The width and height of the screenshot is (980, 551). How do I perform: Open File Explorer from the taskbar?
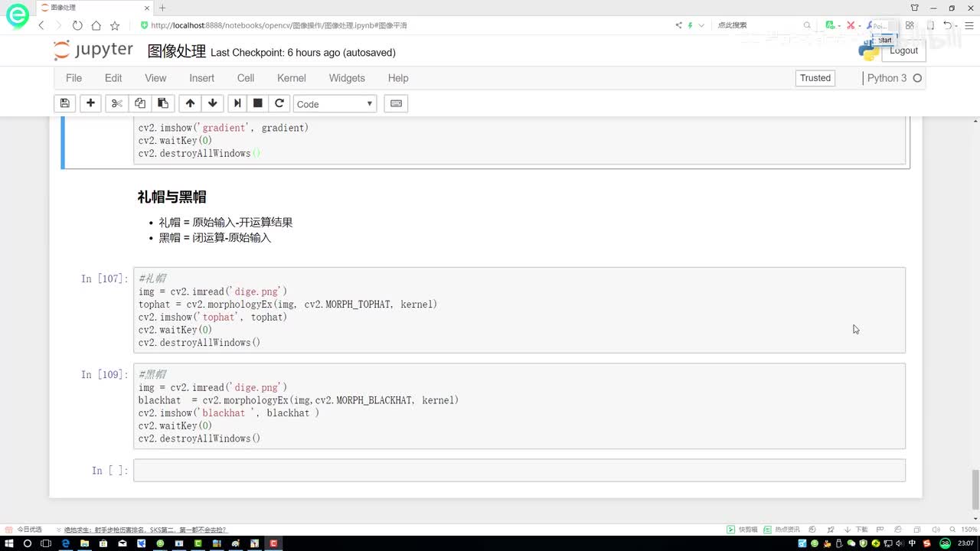[x=84, y=543]
